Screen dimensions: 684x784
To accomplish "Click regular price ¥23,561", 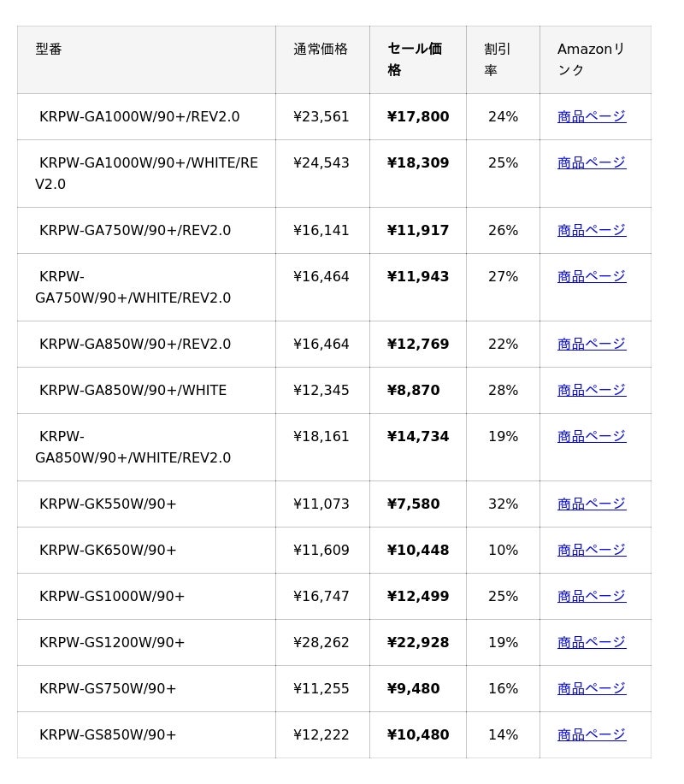I will pyautogui.click(x=321, y=116).
